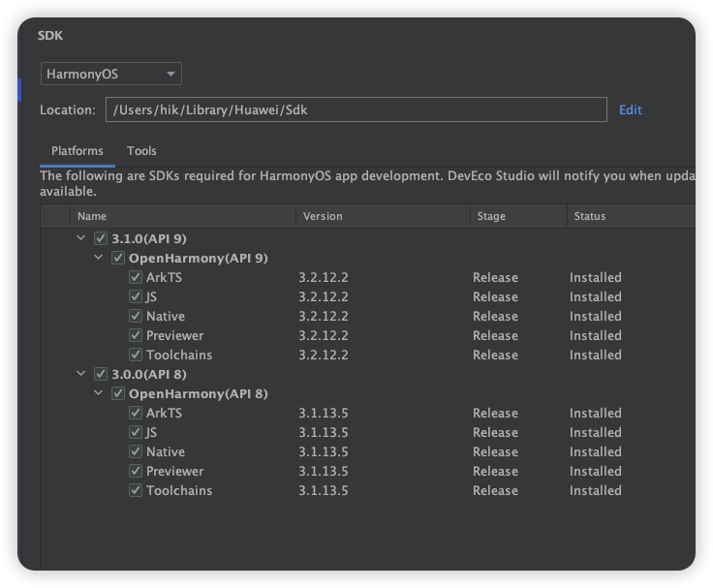Image resolution: width=713 pixels, height=588 pixels.
Task: Uncheck the 3.1.0(API 9) checkbox
Action: point(101,238)
